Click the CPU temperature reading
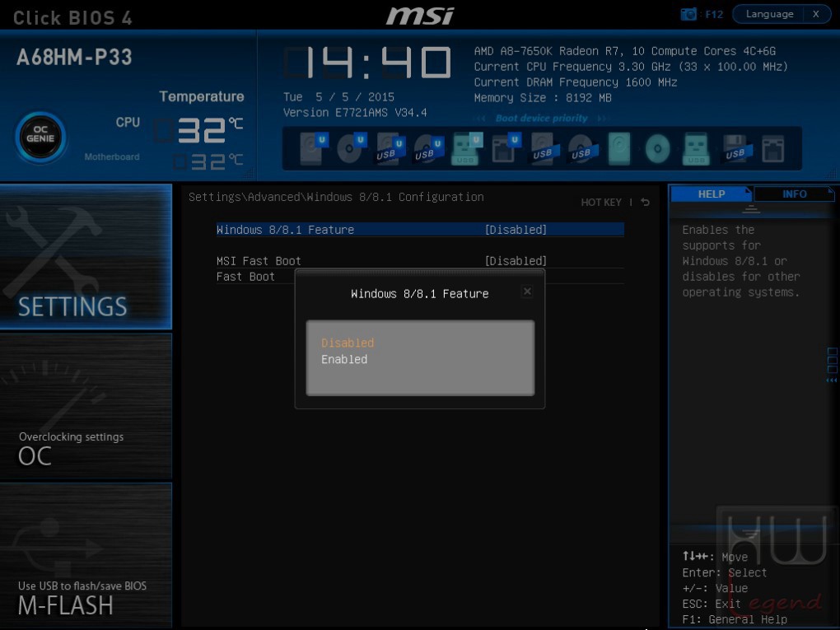Image resolution: width=840 pixels, height=630 pixels. [x=198, y=130]
